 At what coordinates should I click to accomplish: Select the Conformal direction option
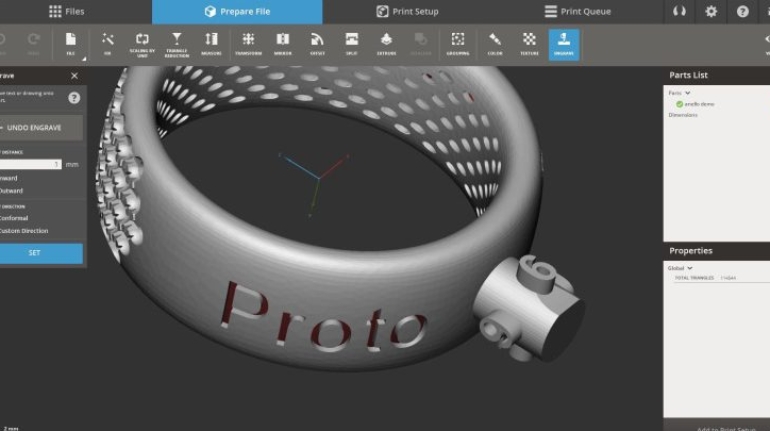(14, 218)
